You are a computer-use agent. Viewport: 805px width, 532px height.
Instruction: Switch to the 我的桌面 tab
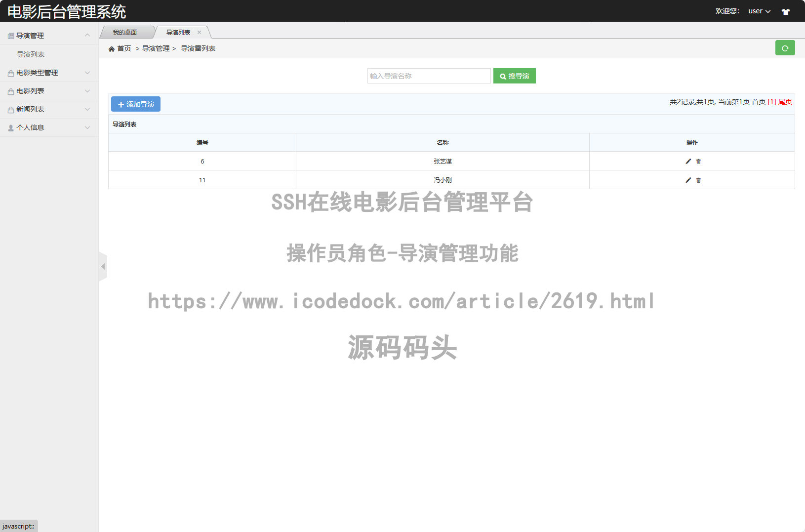pos(125,32)
